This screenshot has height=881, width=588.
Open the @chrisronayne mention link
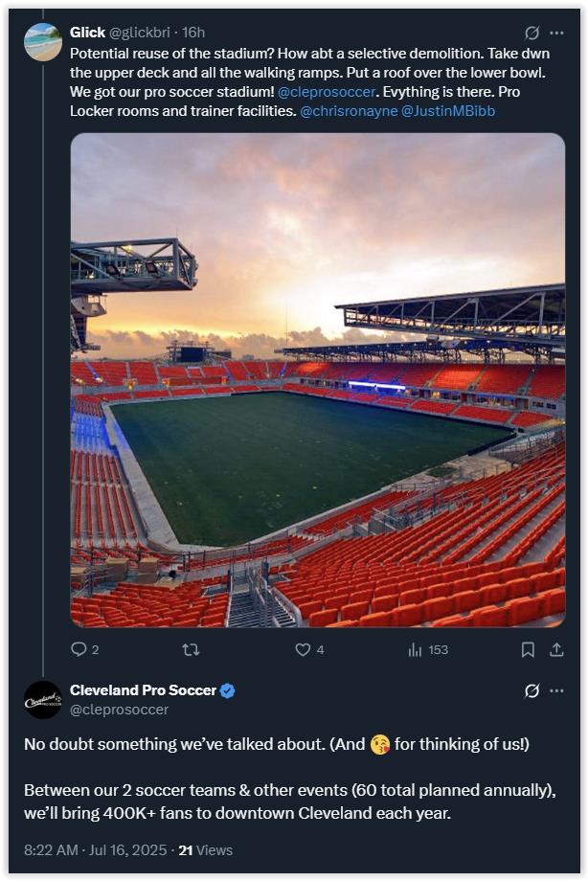(348, 111)
